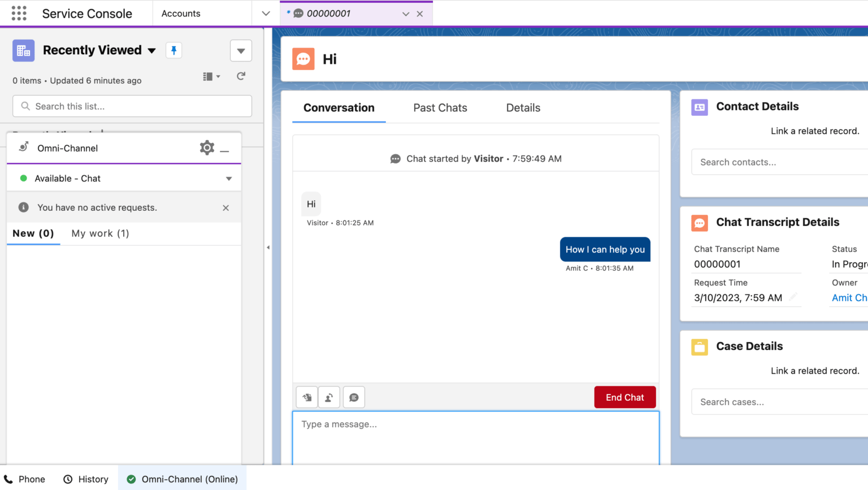The image size is (868, 490).
Task: Click the attach transcript icon in chat toolbar
Action: (307, 397)
